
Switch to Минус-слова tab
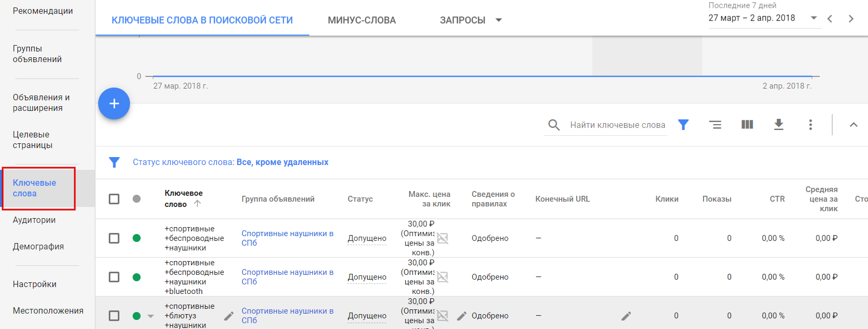pos(362,20)
